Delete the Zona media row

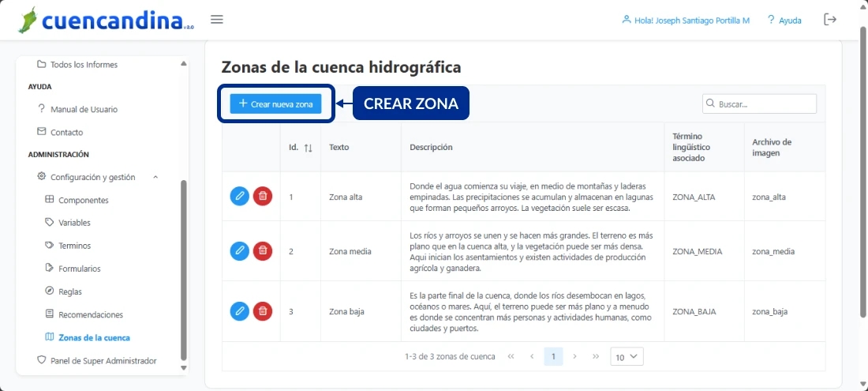point(263,251)
